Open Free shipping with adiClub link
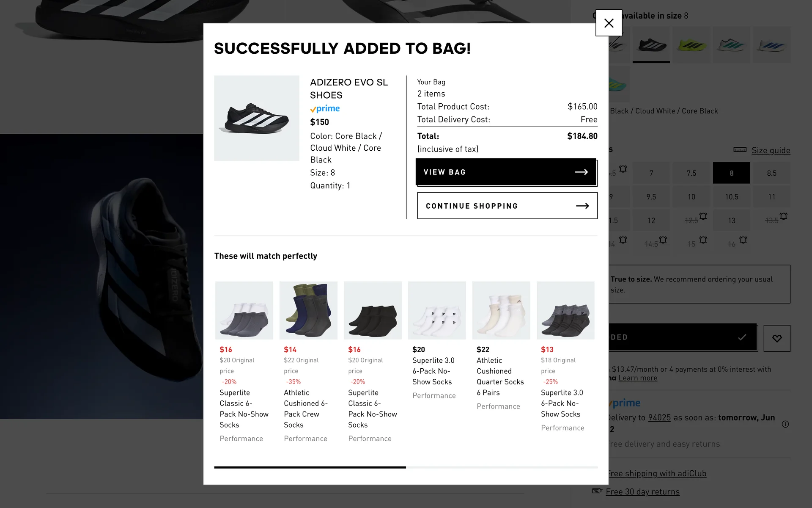This screenshot has width=812, height=508. point(656,473)
